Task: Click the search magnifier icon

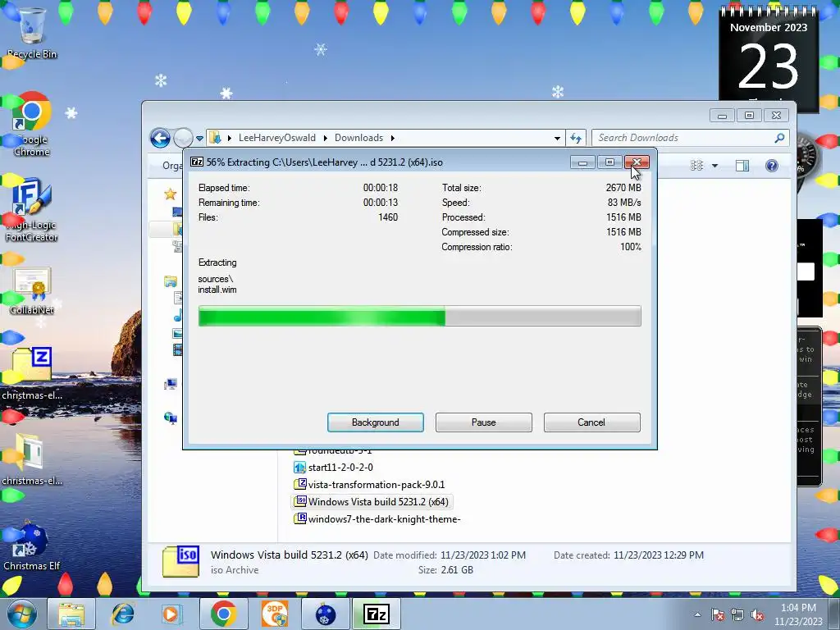Action: (779, 138)
